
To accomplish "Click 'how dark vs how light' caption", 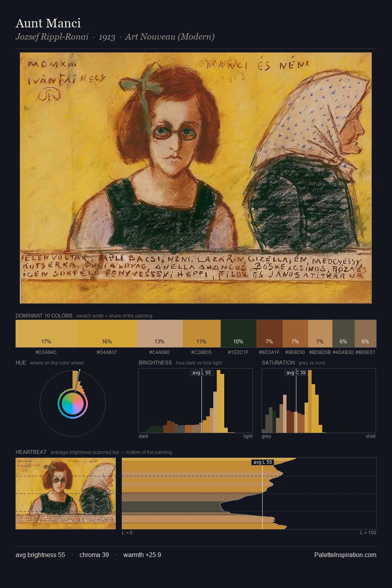I will (199, 363).
